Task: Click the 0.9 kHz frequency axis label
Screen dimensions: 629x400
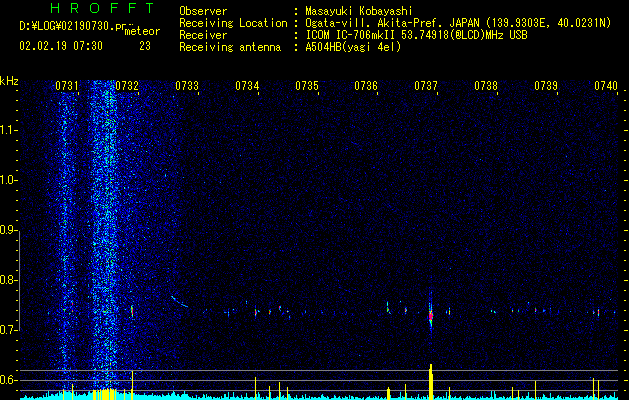Action: click(x=9, y=230)
